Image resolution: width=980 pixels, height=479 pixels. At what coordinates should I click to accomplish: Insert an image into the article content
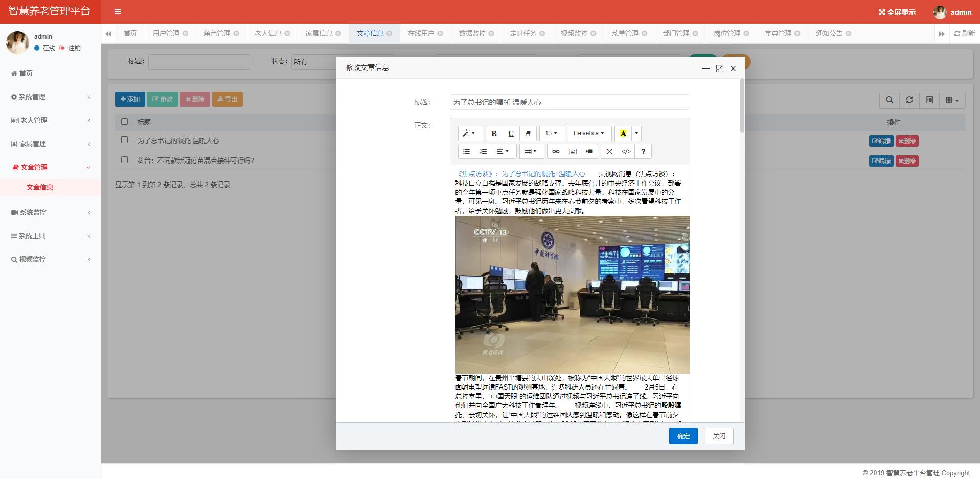[x=573, y=151]
